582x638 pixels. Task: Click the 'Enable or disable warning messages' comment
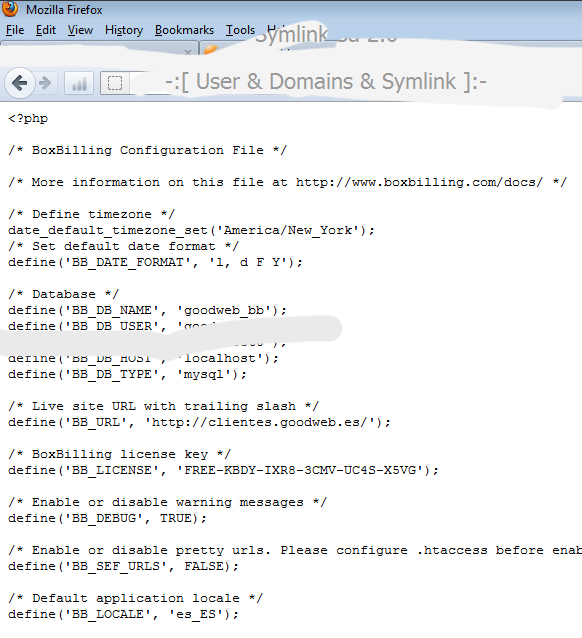167,502
